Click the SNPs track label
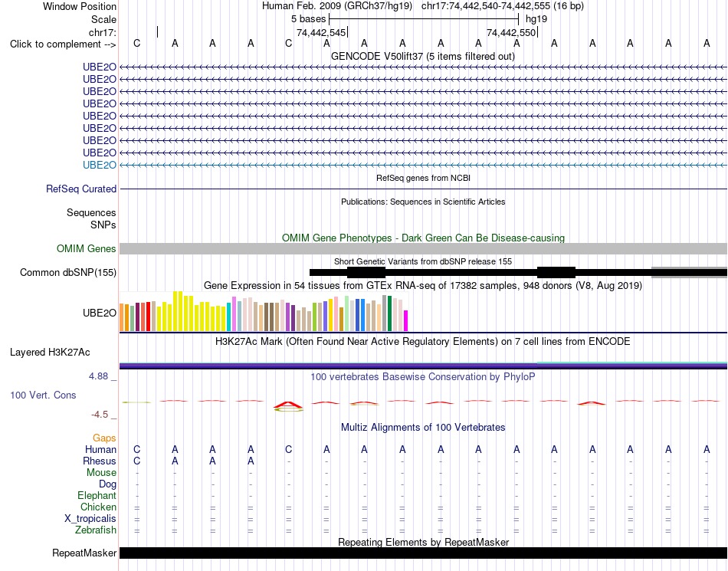 point(103,225)
